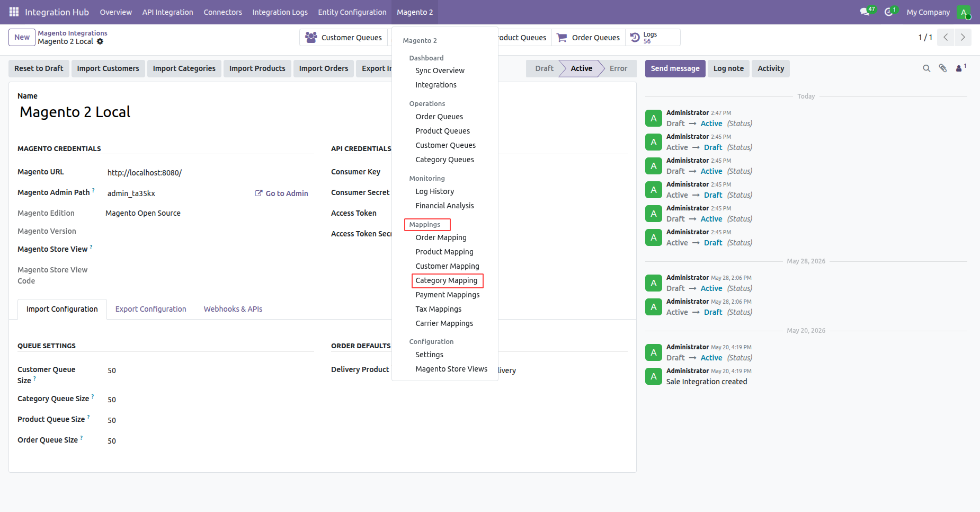Open Sync Overview under Dashboard
Image resolution: width=980 pixels, height=512 pixels.
(x=440, y=70)
